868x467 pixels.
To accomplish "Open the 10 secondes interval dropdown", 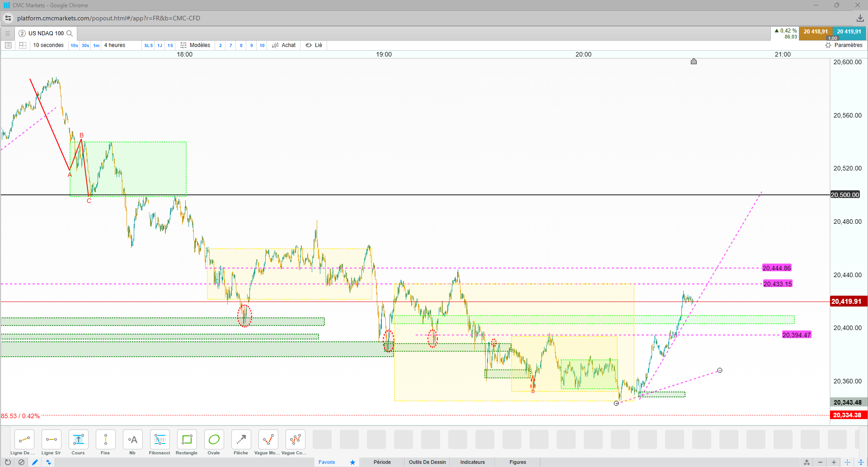I will [48, 45].
